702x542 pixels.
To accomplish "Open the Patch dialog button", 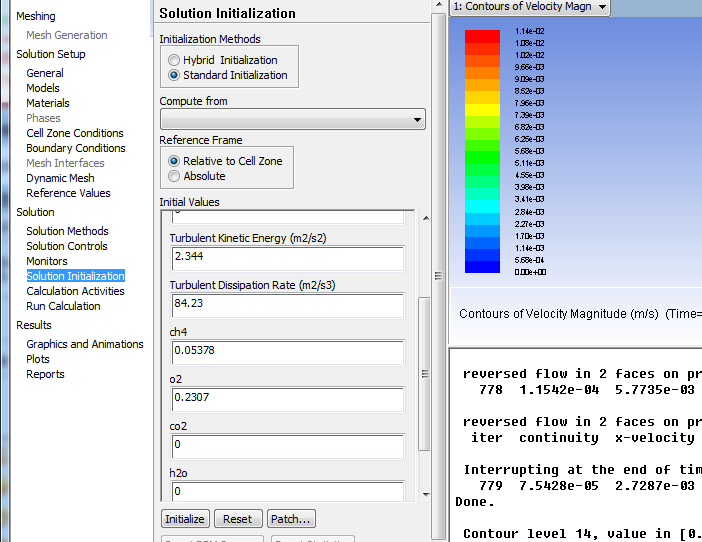I will (291, 519).
